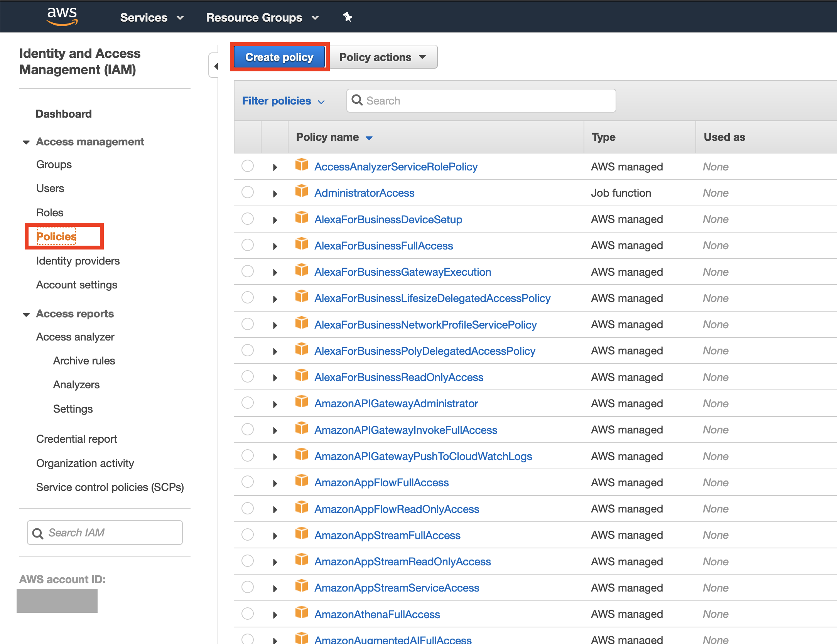Open Users in the sidebar
Image resolution: width=837 pixels, height=644 pixels.
click(x=50, y=189)
